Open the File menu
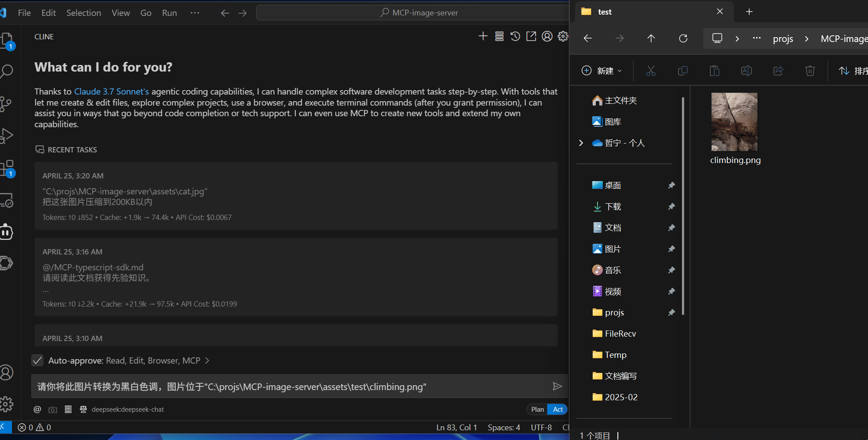Image resolution: width=868 pixels, height=440 pixels. (24, 13)
